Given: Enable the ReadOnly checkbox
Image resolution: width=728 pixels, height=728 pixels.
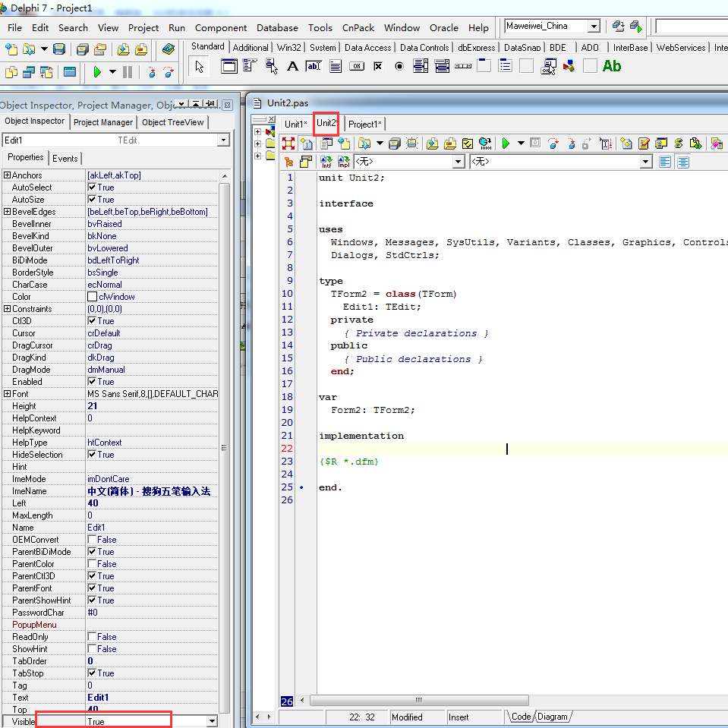Looking at the screenshot, I should point(92,637).
